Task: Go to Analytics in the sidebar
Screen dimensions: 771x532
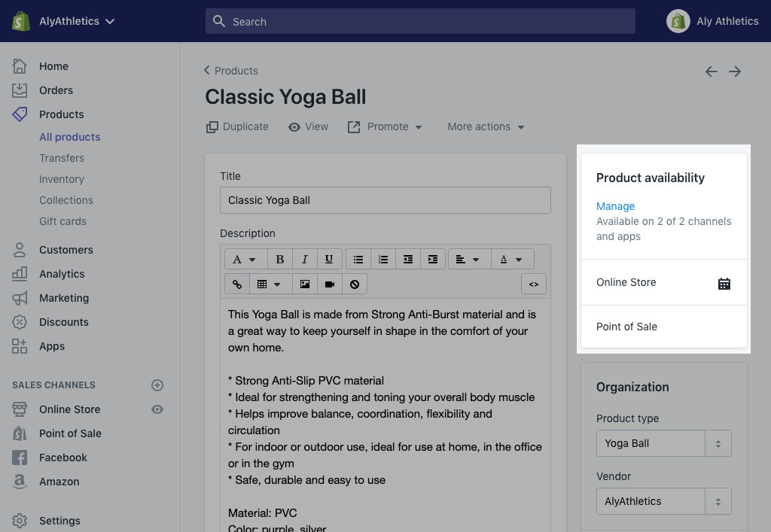Action: click(x=62, y=274)
